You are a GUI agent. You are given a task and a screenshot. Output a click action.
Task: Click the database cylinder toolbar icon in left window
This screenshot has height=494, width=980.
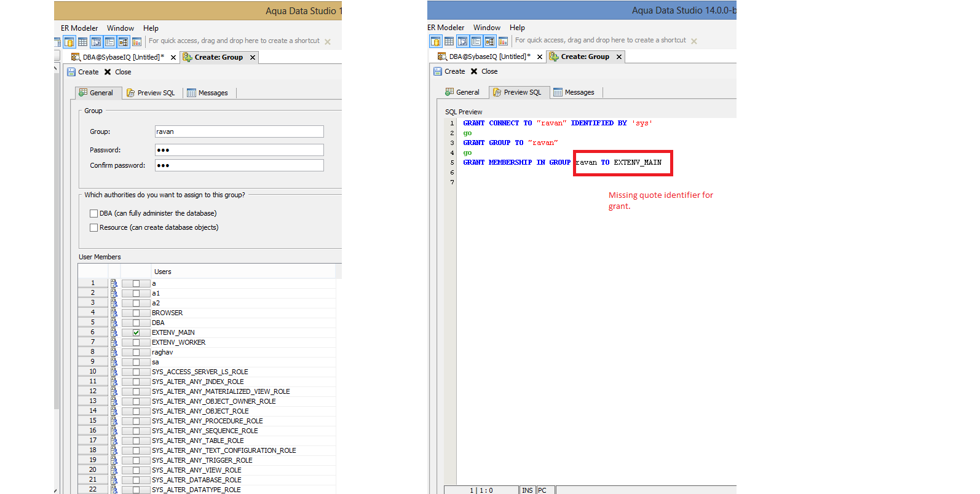click(x=69, y=42)
